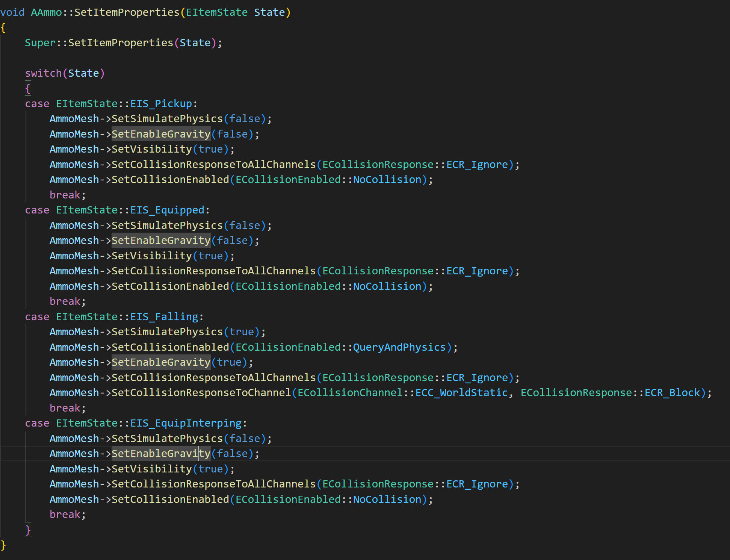Click the ECC_WorldStatic channel value

461,393
